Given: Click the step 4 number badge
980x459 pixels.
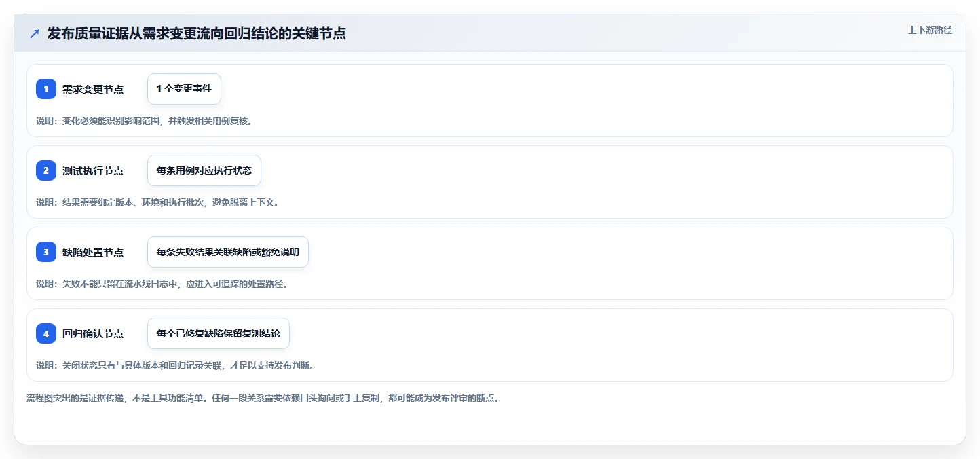Looking at the screenshot, I should pyautogui.click(x=46, y=333).
